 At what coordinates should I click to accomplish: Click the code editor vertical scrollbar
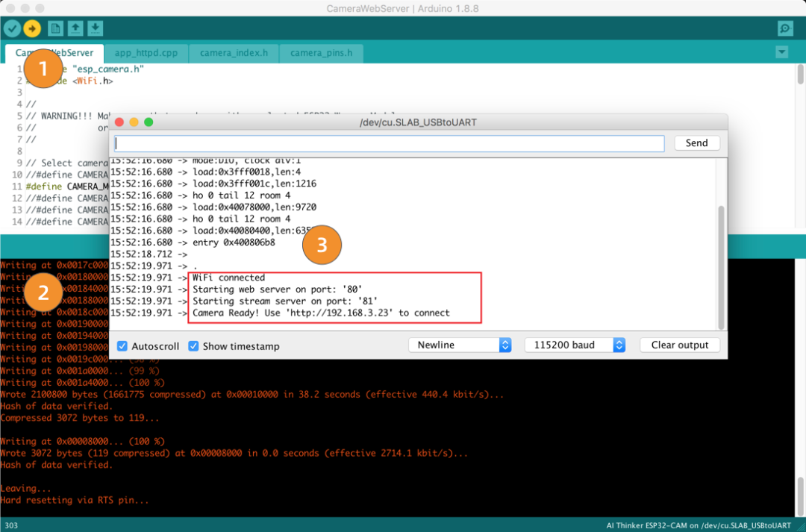[x=800, y=75]
